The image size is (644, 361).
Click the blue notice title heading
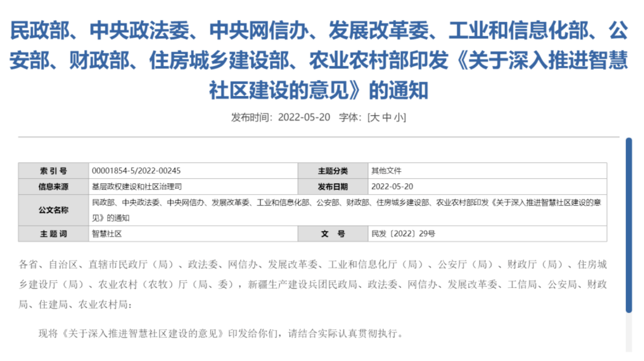[321, 58]
